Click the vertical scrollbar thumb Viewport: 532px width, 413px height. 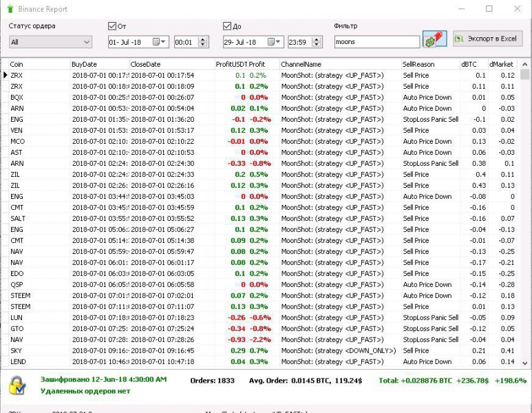524,74
